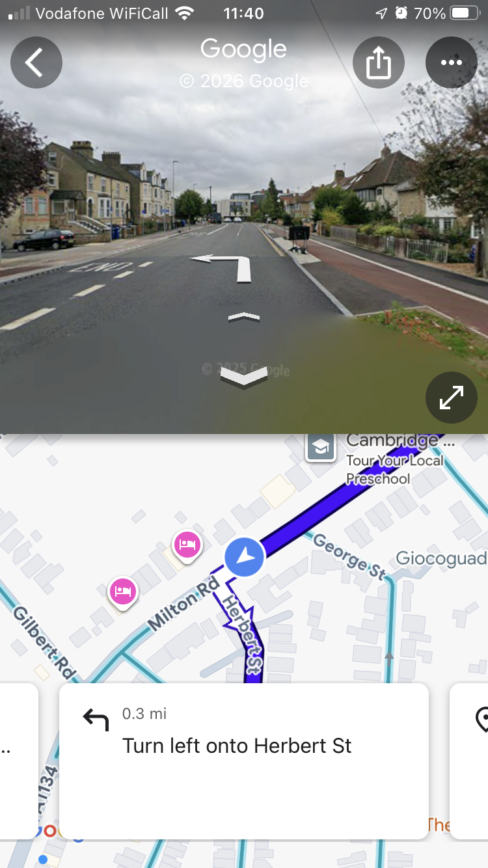
Task: Tap the Turn left onto Herbert St card
Action: click(244, 761)
